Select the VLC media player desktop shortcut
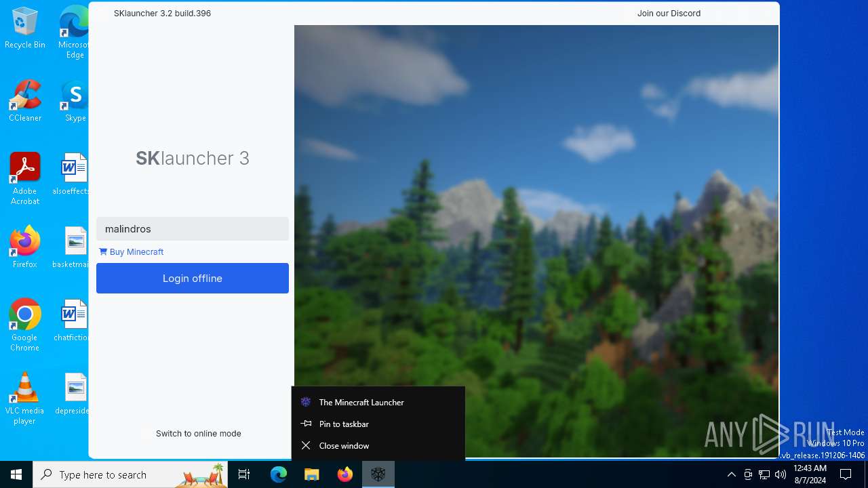Viewport: 868px width, 488px height. click(x=25, y=399)
